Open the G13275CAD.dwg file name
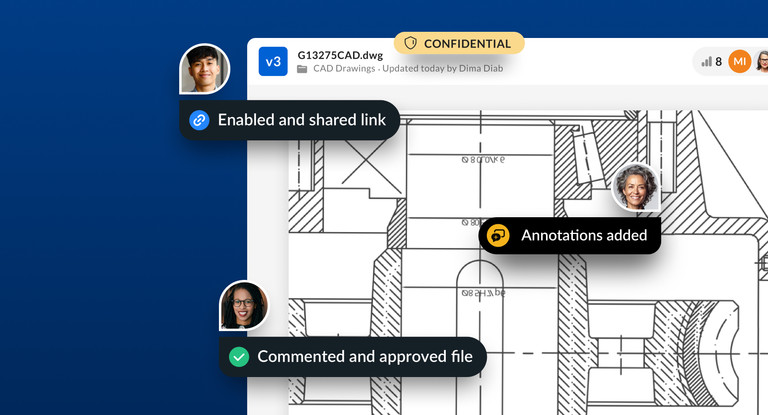 pos(340,54)
